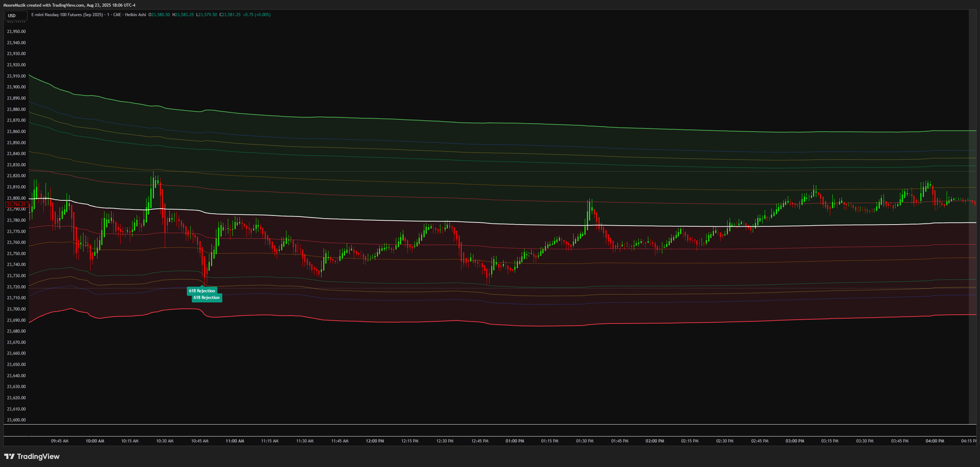
Task: Click the TradingView logo icon at bottom-left
Action: [x=9, y=456]
